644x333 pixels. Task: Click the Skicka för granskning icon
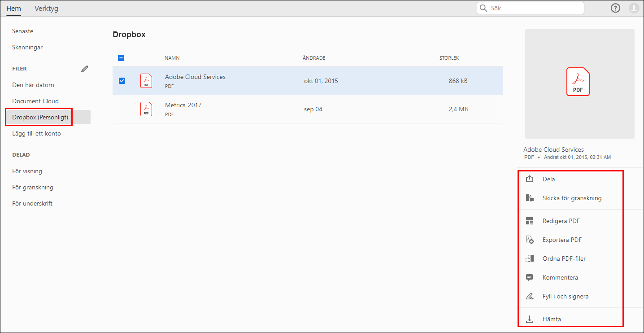coord(529,198)
